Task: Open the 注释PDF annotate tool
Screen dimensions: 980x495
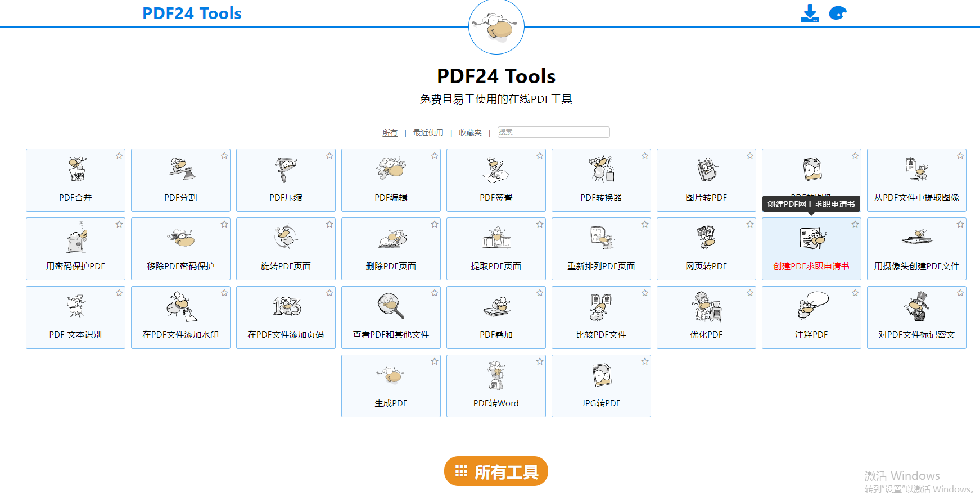Action: [811, 317]
